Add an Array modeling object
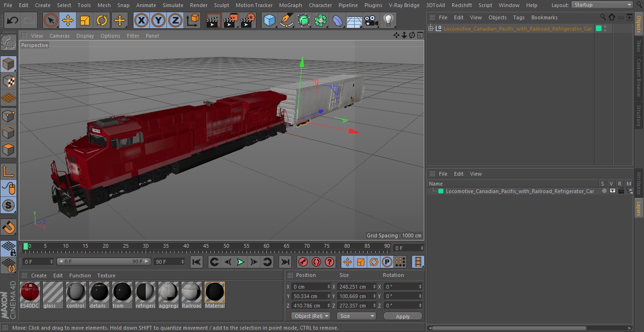Screen dimensions: 644x332 321,20
